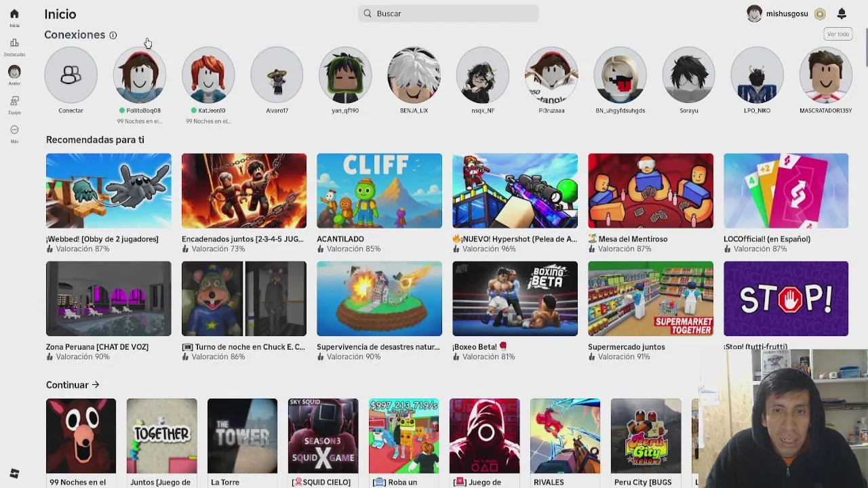868x488 pixels.
Task: Open nsqk_NF friend avatar
Action: (483, 75)
